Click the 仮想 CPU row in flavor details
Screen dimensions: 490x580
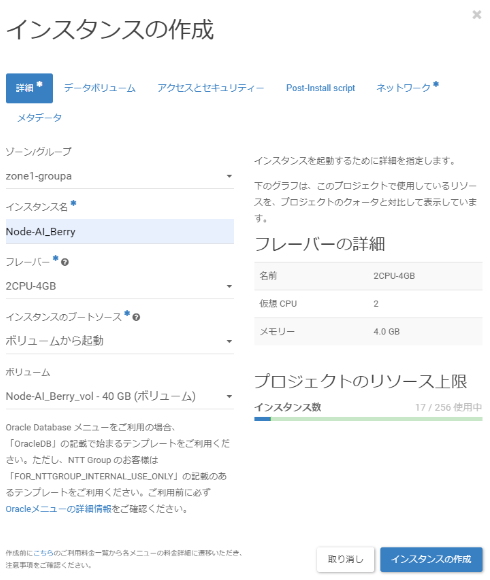click(368, 304)
